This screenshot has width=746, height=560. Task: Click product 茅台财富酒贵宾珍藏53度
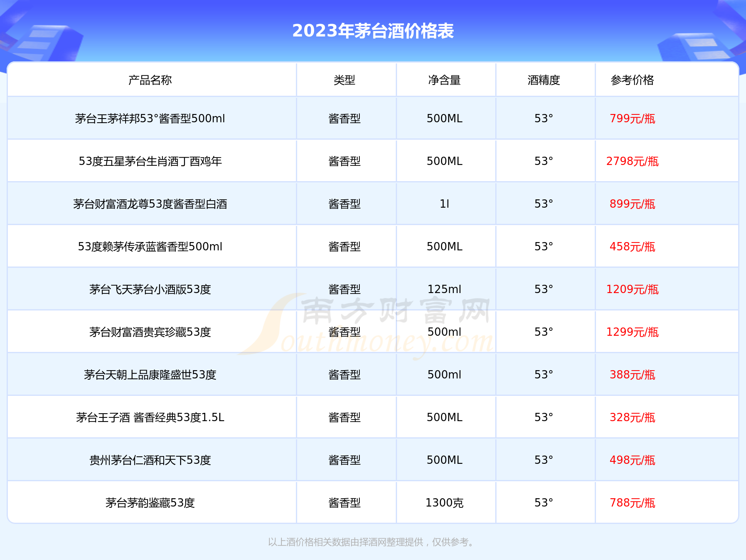pyautogui.click(x=150, y=332)
